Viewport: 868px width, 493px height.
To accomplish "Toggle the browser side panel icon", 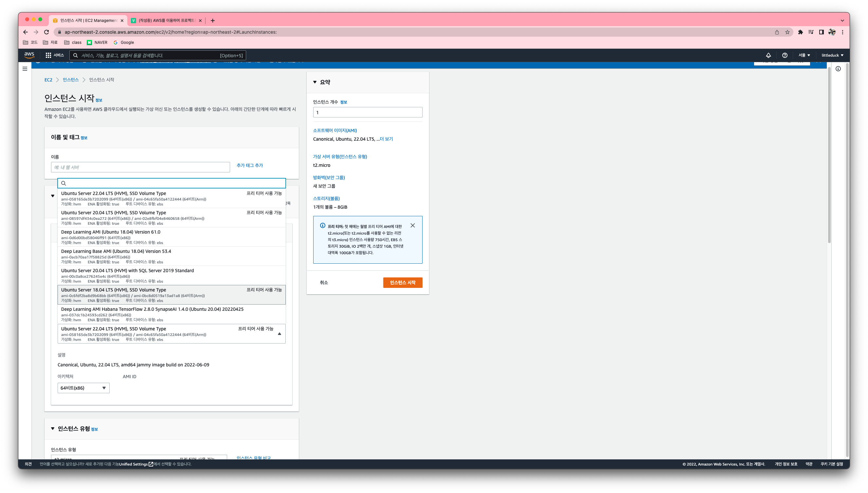I will 821,32.
